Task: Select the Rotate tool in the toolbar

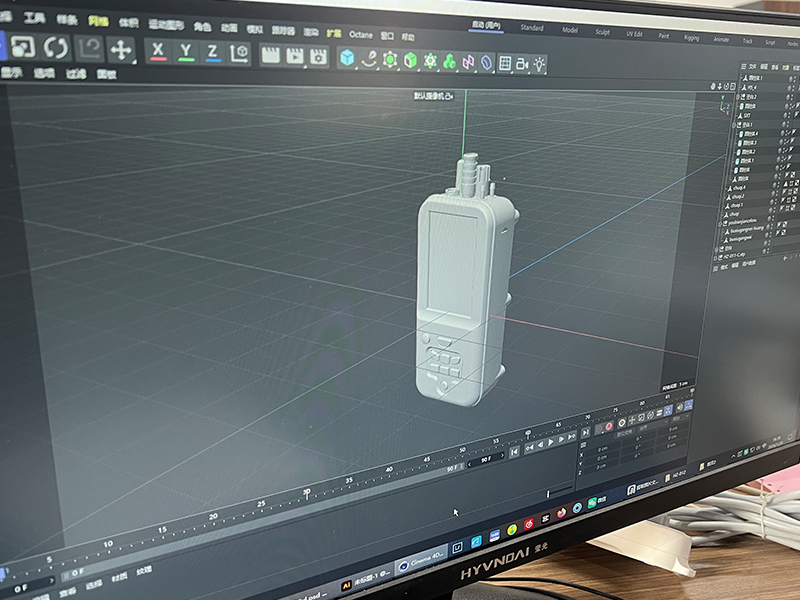Action: point(56,47)
